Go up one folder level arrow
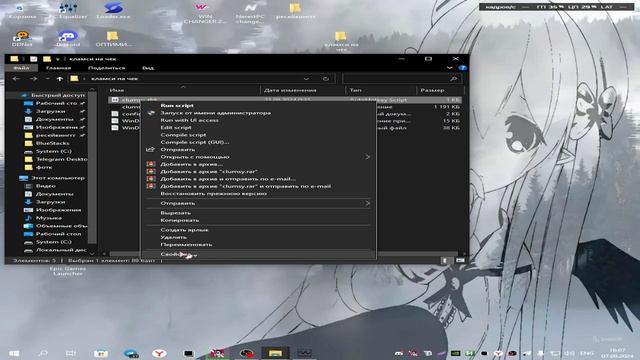Image resolution: width=640 pixels, height=360 pixels. [60, 79]
